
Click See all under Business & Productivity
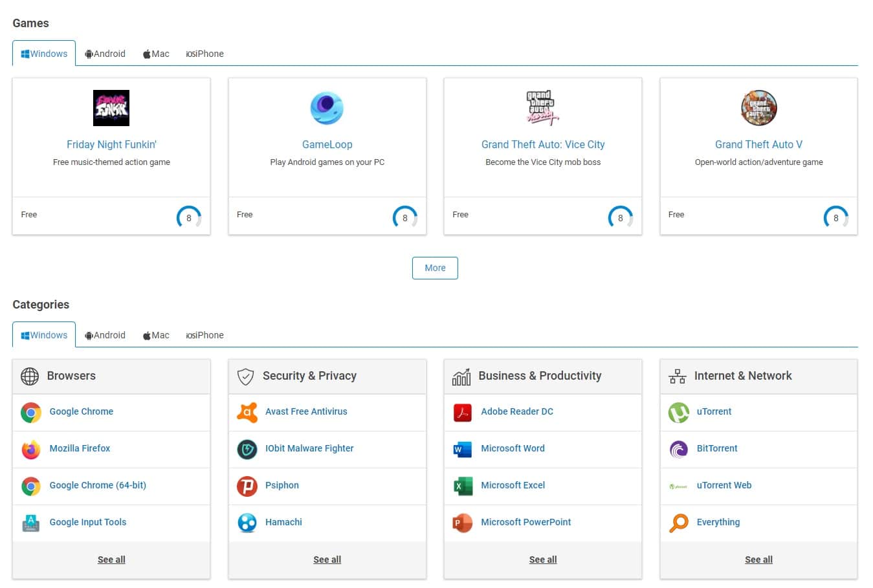click(x=543, y=560)
